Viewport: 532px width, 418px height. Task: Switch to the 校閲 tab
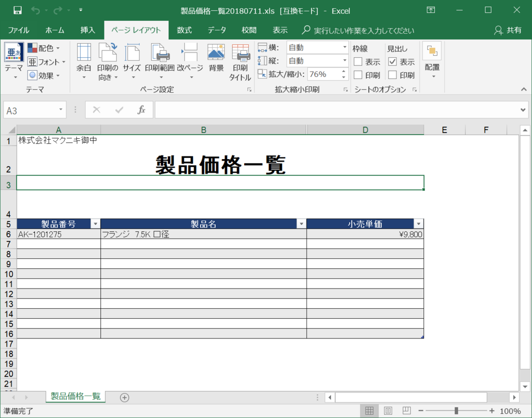point(249,30)
